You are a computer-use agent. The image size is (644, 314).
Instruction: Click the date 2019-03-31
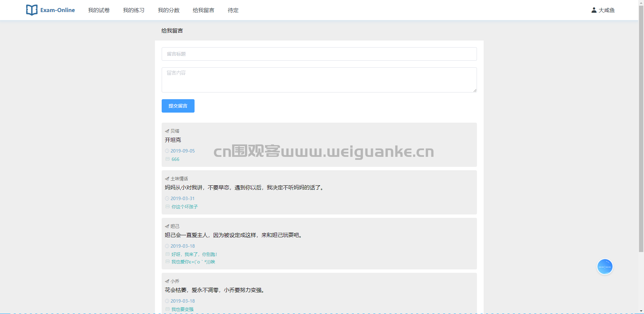(x=182, y=198)
